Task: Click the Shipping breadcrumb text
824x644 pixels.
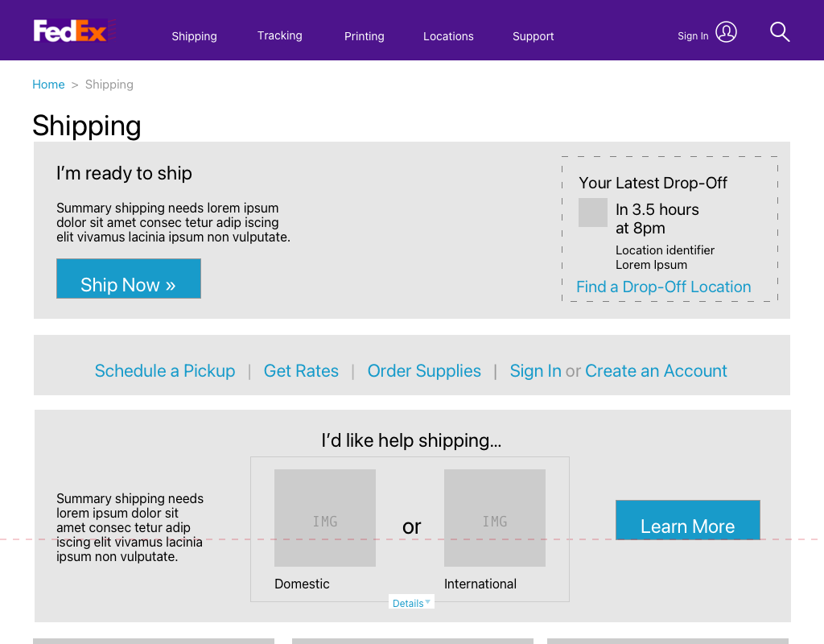Action: (x=109, y=85)
